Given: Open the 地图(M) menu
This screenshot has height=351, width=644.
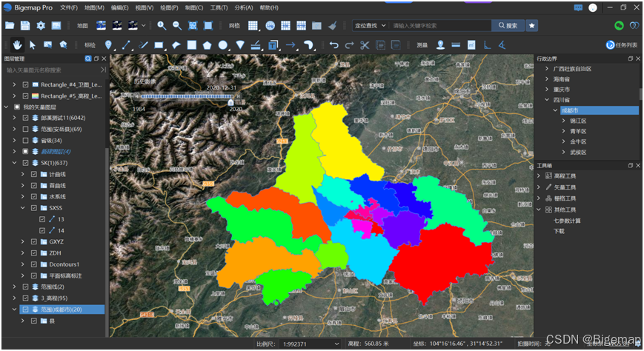Looking at the screenshot, I should point(94,8).
